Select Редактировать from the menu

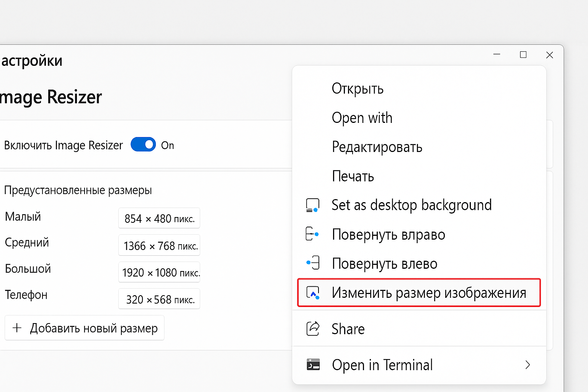377,147
